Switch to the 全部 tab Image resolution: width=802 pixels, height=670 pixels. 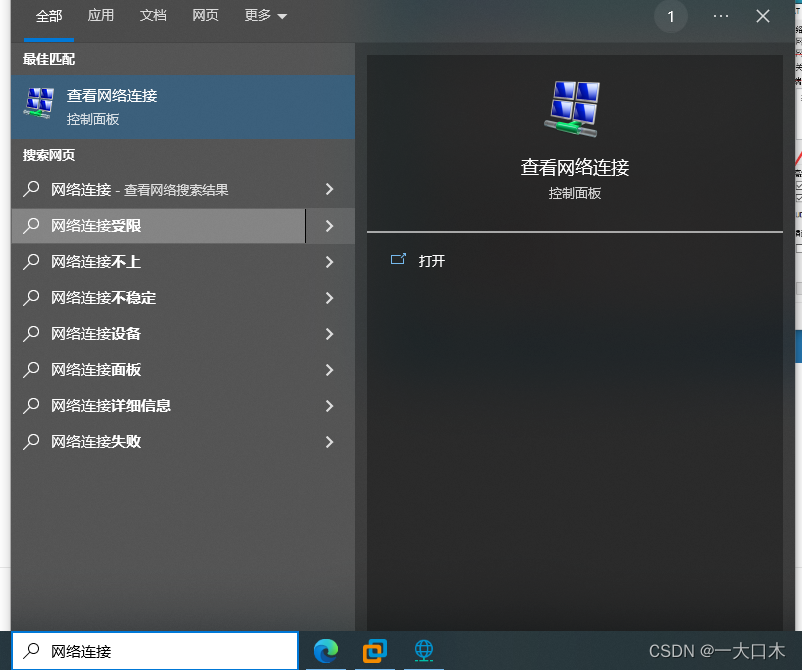(49, 16)
